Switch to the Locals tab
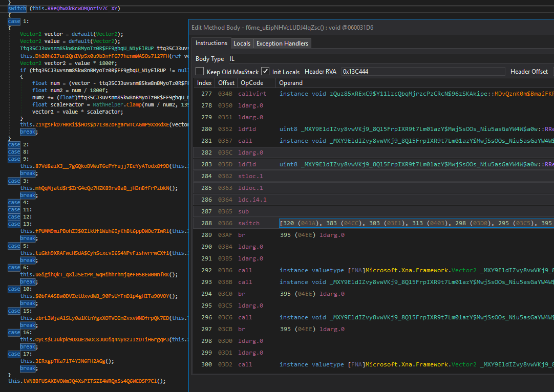The height and width of the screenshot is (392, 554). pyautogui.click(x=242, y=43)
